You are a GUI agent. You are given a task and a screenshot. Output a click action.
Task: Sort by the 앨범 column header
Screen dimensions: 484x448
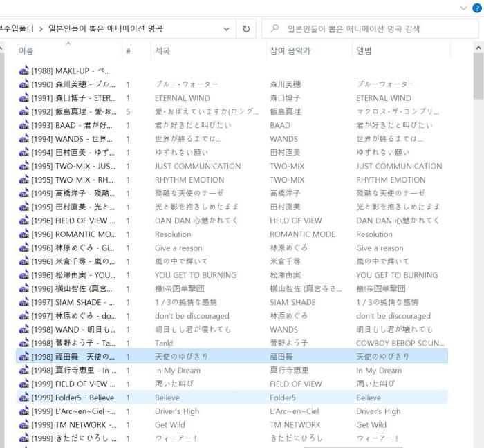(x=364, y=50)
